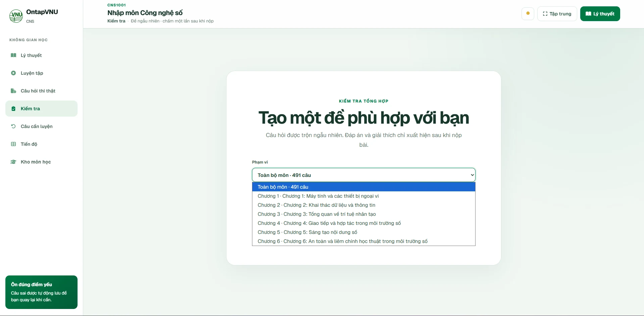The height and width of the screenshot is (316, 644).
Task: Toggle the sun theme button
Action: click(x=528, y=14)
